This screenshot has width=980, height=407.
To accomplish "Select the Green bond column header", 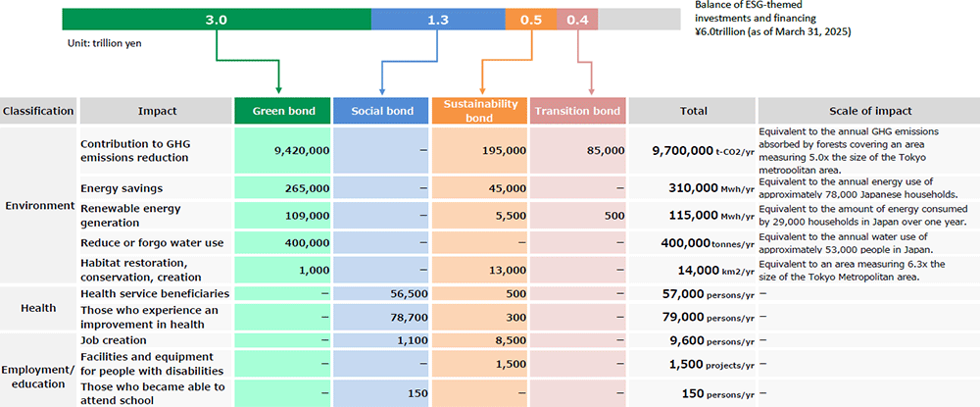I will pyautogui.click(x=283, y=111).
